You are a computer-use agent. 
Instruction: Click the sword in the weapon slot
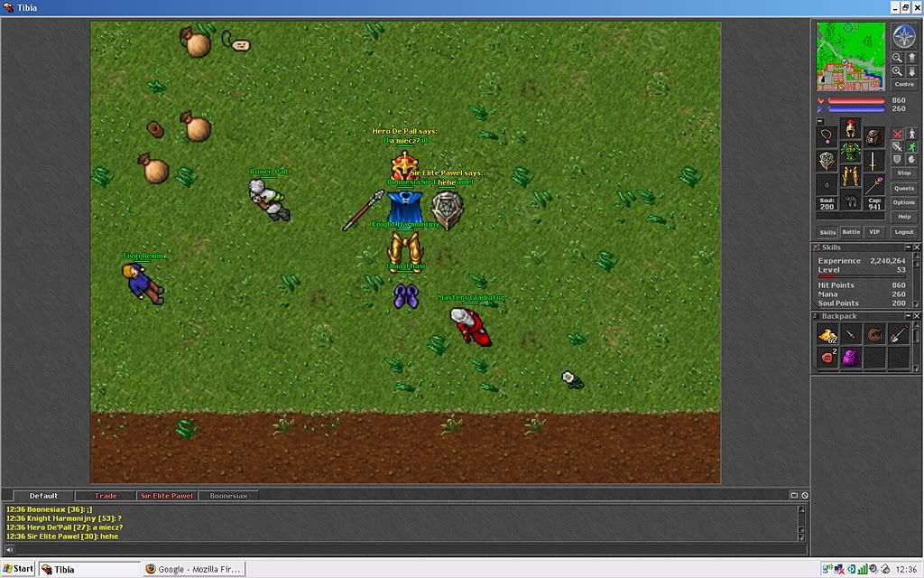pyautogui.click(x=873, y=161)
